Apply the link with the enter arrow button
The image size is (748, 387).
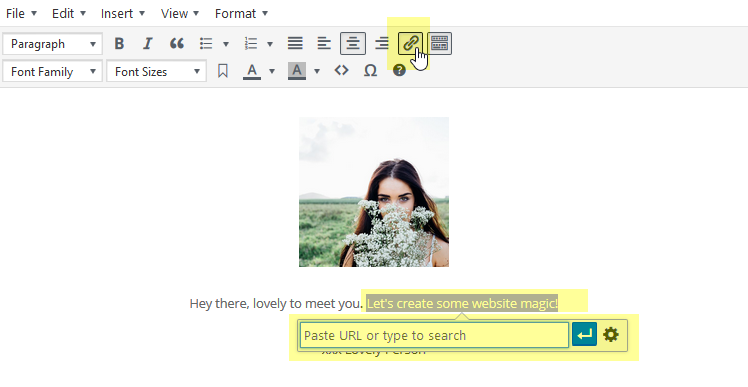click(584, 335)
